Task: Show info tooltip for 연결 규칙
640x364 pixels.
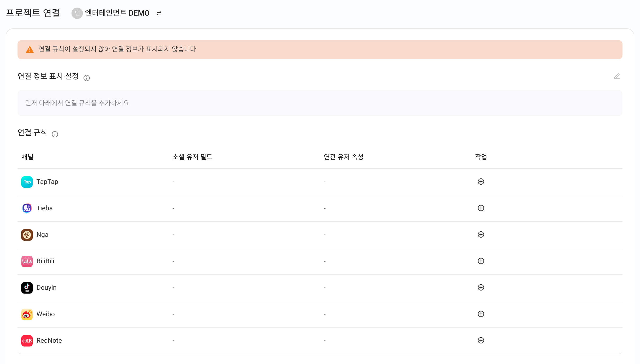Action: [x=55, y=134]
